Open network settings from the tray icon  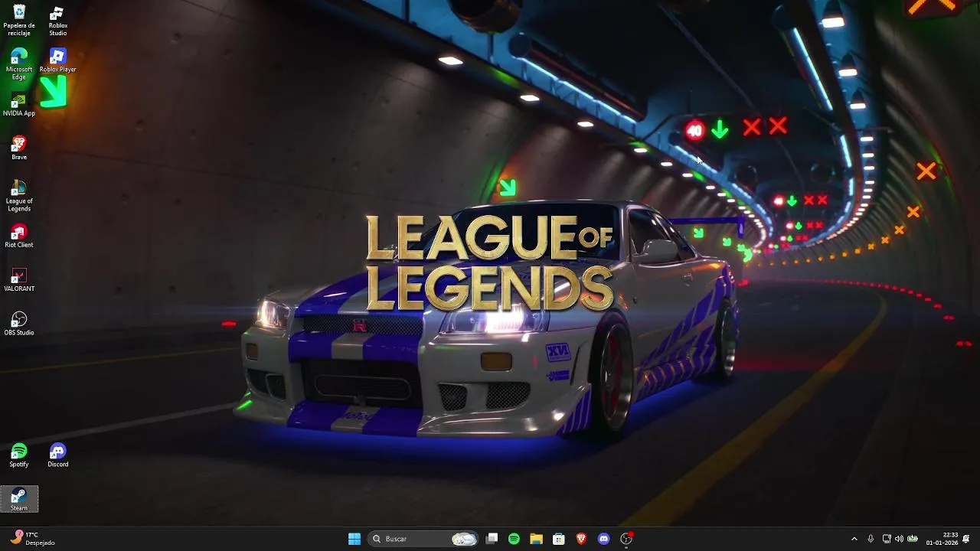(887, 539)
